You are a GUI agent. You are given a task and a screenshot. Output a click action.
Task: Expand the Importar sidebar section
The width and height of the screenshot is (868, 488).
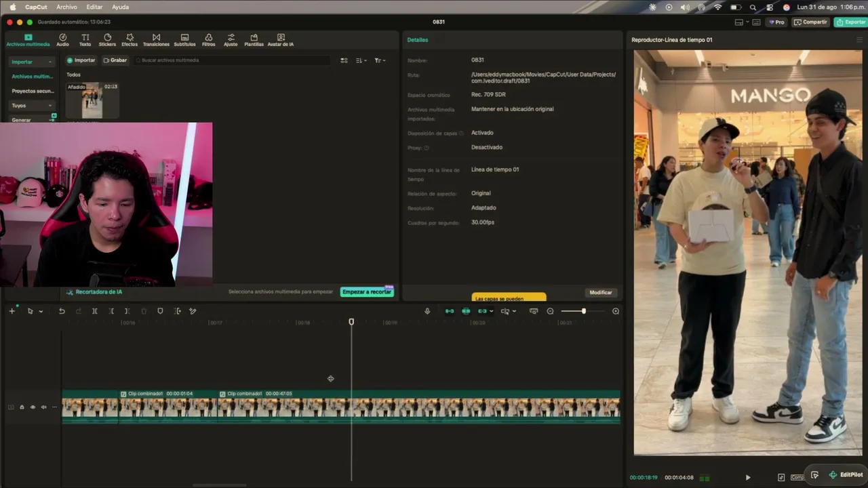pos(32,62)
